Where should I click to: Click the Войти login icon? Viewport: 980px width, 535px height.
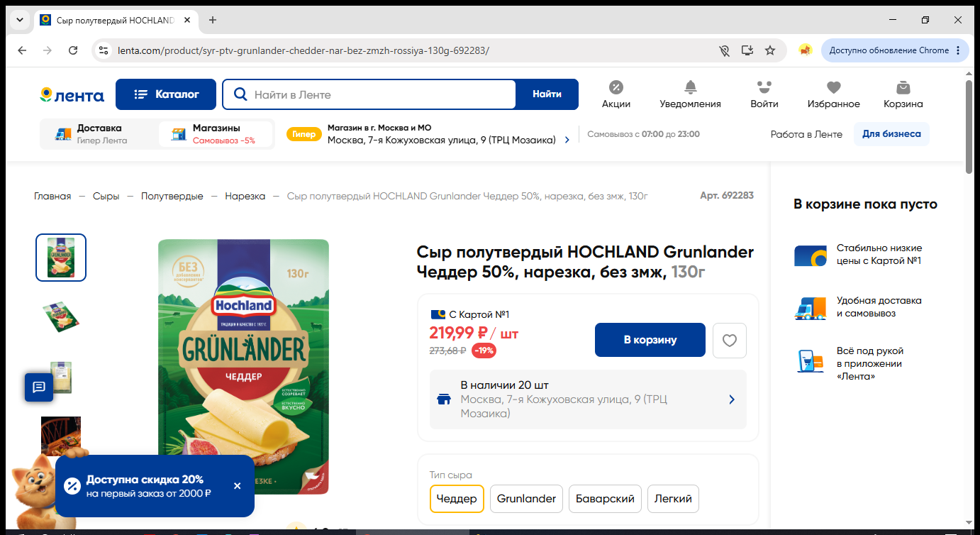pos(764,94)
